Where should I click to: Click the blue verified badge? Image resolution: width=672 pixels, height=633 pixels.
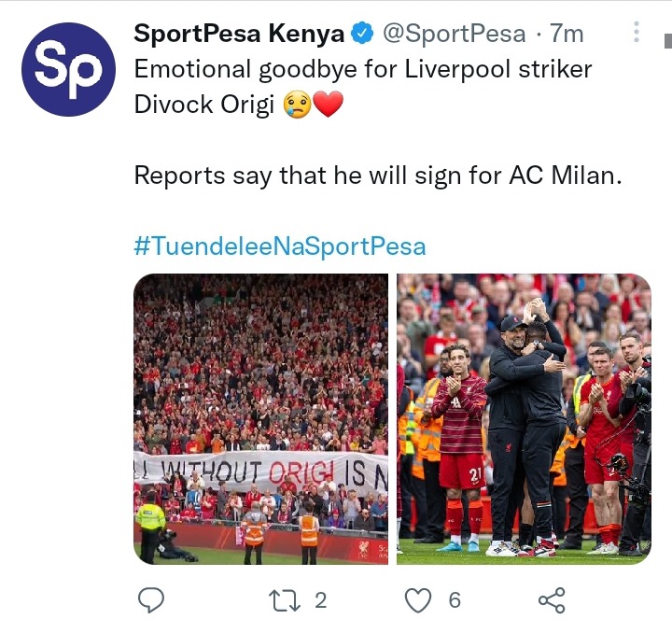pos(362,34)
